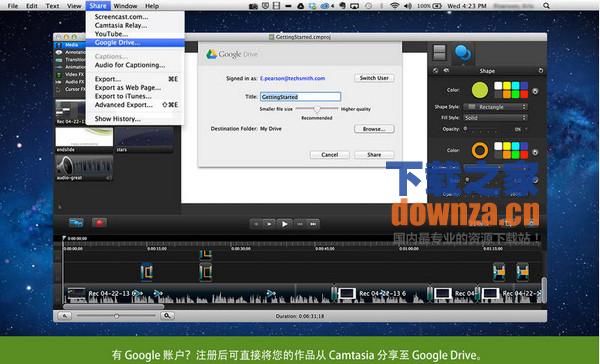Play the timeline preview
The image size is (600, 364).
tap(284, 224)
